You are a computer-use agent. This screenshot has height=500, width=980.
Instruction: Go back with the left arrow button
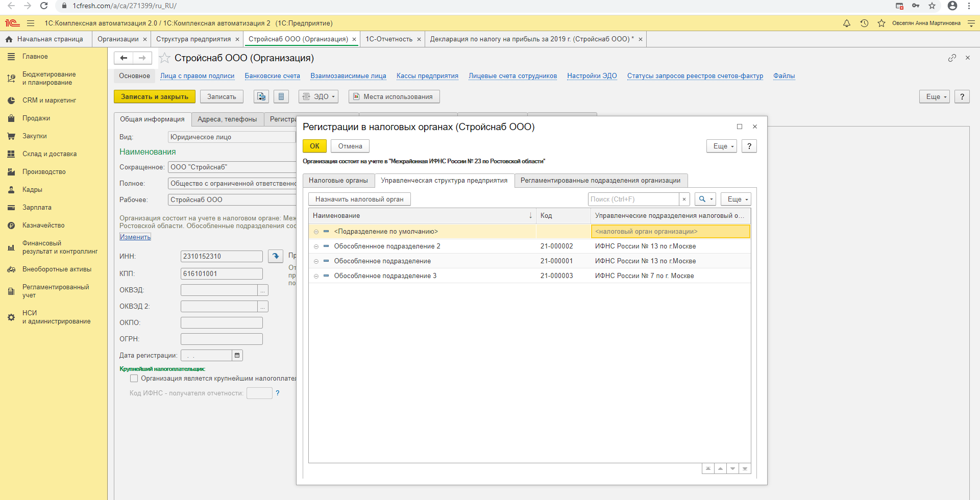pos(124,58)
